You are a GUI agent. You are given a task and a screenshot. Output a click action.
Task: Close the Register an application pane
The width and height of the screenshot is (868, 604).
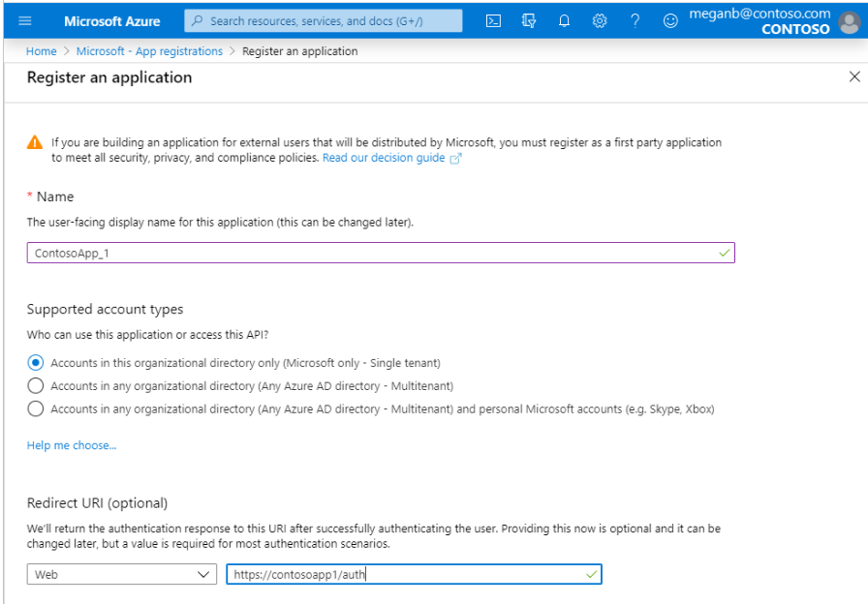click(854, 76)
